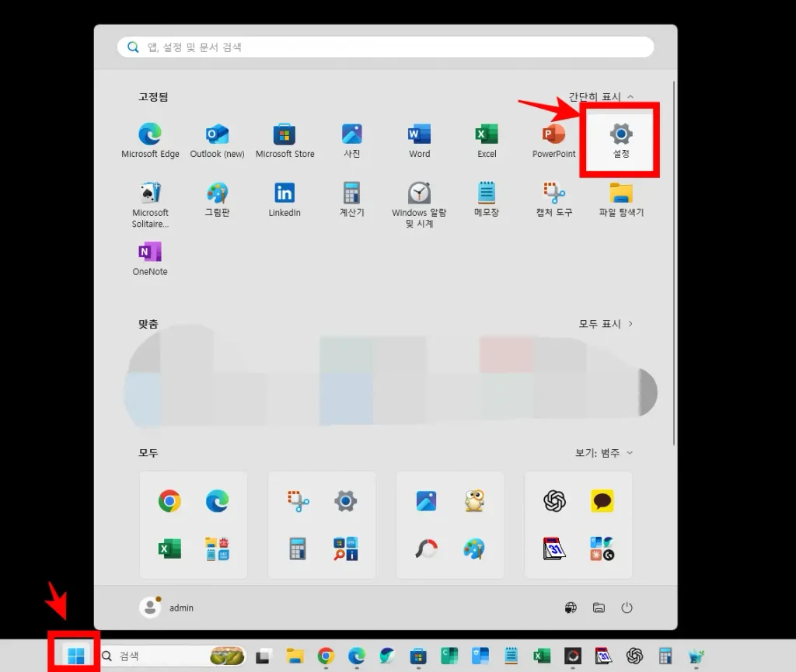This screenshot has height=672, width=796.
Task: Open the LinkedIn pinned app
Action: pyautogui.click(x=285, y=200)
